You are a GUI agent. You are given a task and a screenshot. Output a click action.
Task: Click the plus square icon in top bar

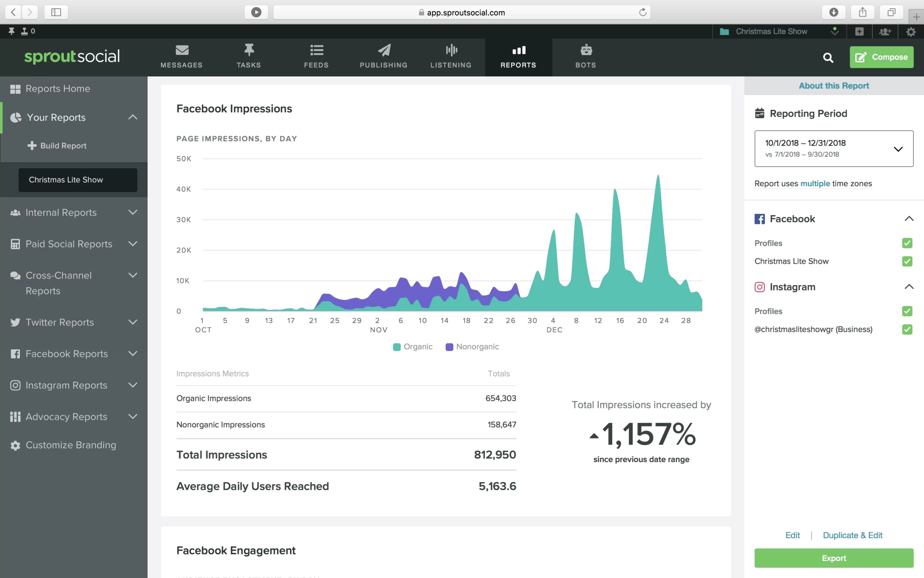click(859, 32)
